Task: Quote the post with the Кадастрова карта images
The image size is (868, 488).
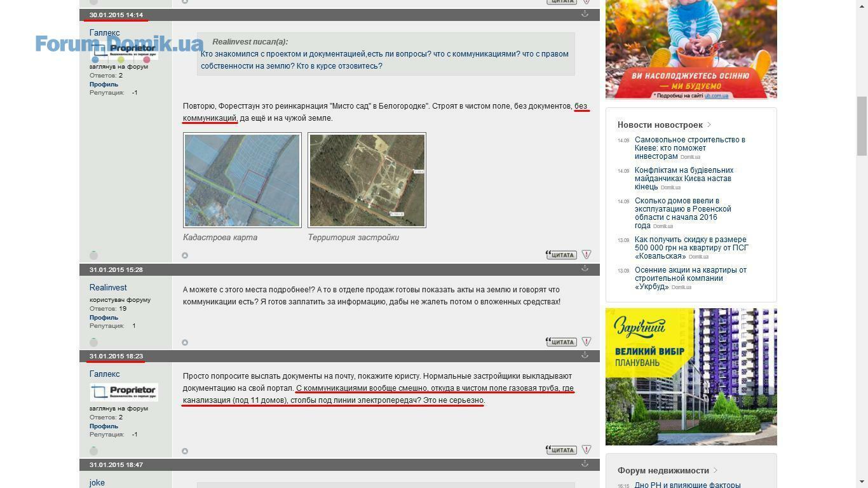Action: pos(561,255)
